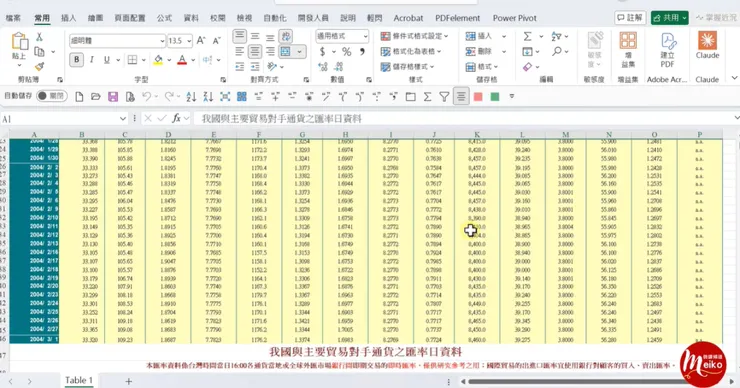Viewport: 740px width, 388px height.
Task: Click the fx insert function icon
Action: (177, 118)
